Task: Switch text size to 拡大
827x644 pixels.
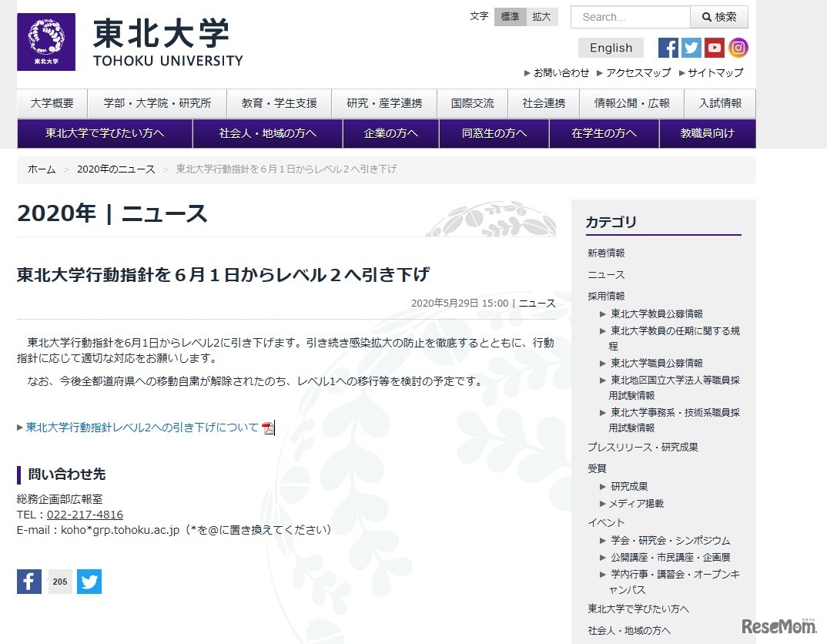Action: click(x=541, y=16)
